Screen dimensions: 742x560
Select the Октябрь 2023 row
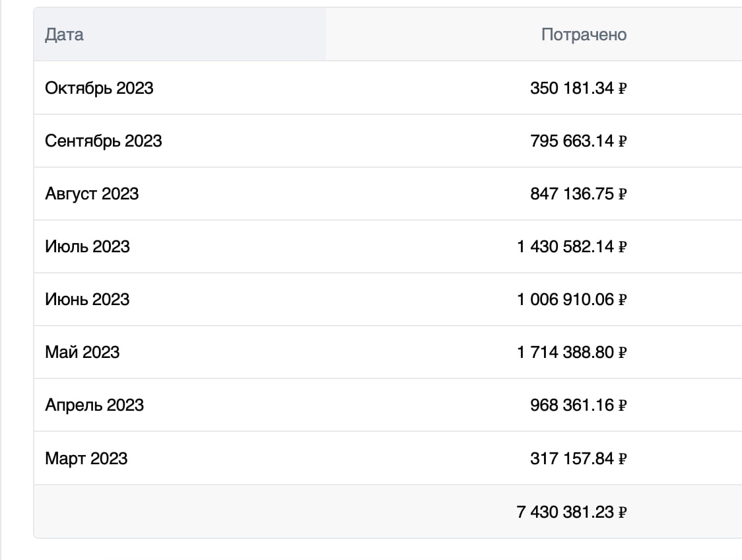pos(388,88)
